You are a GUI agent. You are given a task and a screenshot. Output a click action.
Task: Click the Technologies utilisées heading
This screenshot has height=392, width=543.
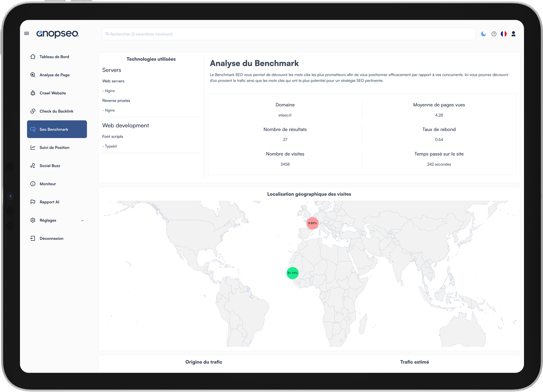(151, 59)
